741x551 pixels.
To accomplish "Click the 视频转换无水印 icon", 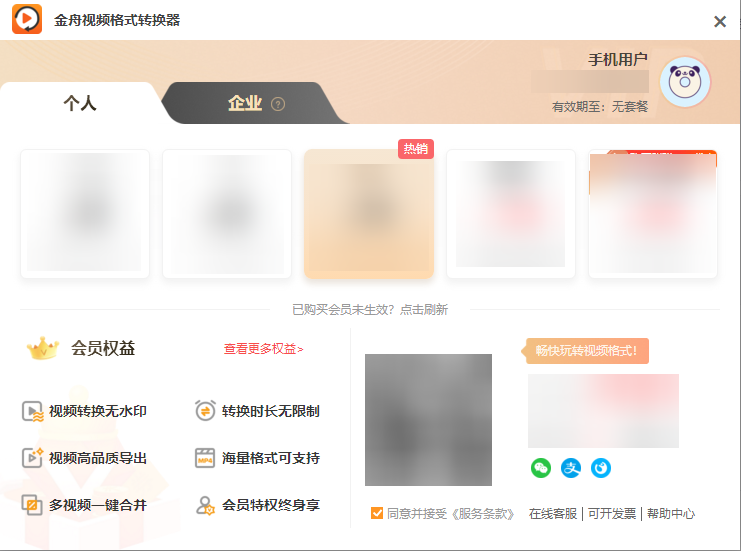I will tap(33, 411).
